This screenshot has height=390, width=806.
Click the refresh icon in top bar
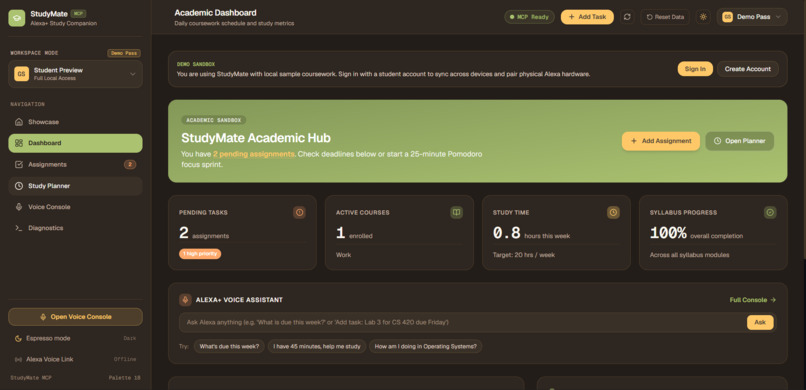627,17
